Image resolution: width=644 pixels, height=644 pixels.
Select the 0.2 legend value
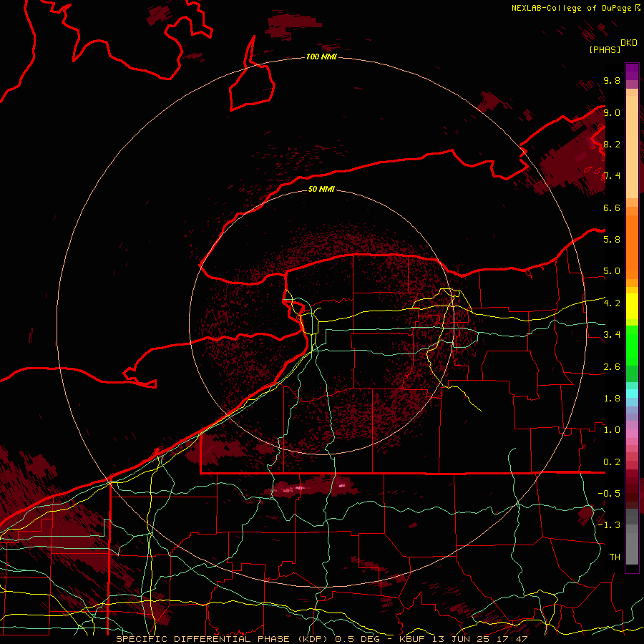tap(612, 462)
